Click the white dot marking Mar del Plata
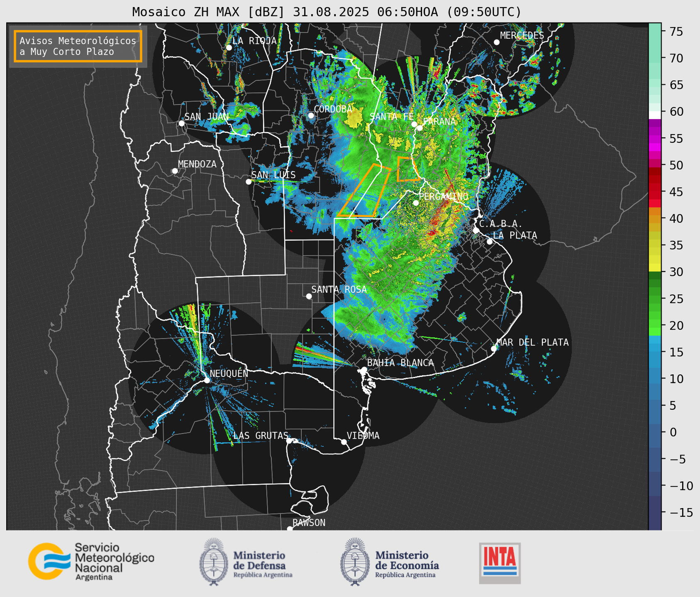The height and width of the screenshot is (597, 700). (493, 349)
